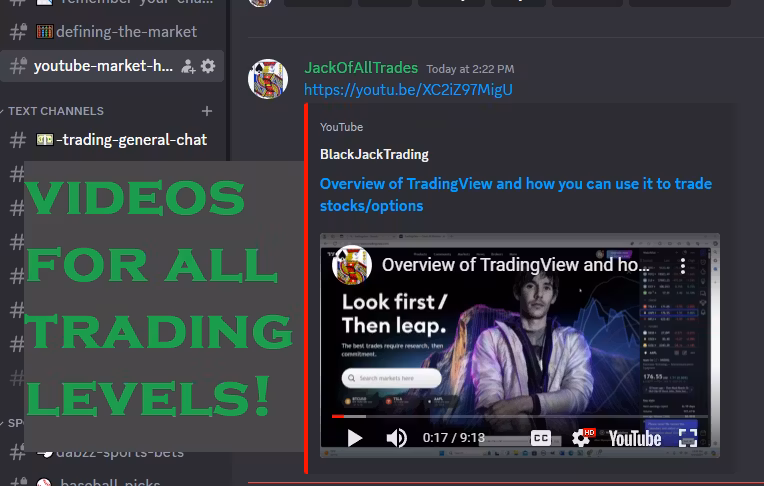The image size is (764, 486).
Task: Open video settings gear with HD badge
Action: [x=582, y=438]
